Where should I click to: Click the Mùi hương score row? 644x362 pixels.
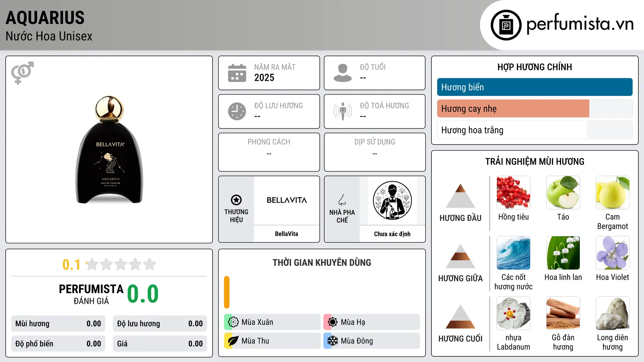pyautogui.click(x=58, y=324)
